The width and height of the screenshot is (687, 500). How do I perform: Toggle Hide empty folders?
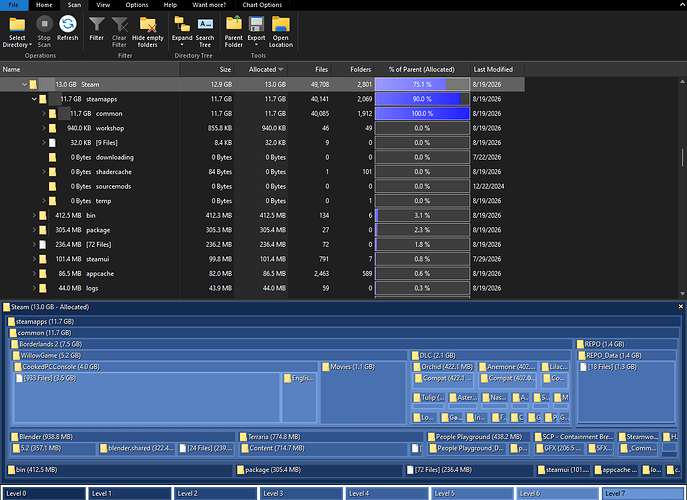(148, 32)
